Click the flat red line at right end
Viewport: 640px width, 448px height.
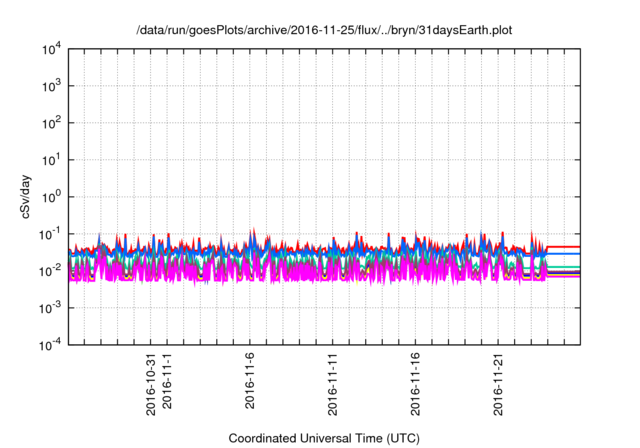click(565, 246)
